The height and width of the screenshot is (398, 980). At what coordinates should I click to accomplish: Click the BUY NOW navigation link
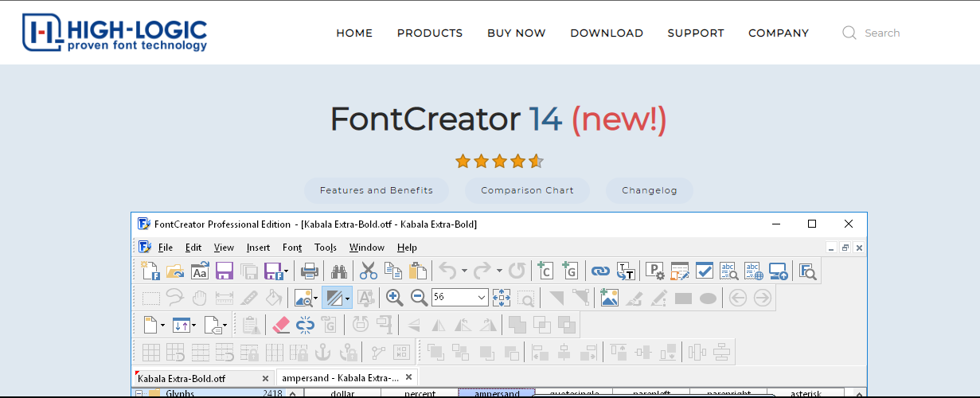pos(517,33)
